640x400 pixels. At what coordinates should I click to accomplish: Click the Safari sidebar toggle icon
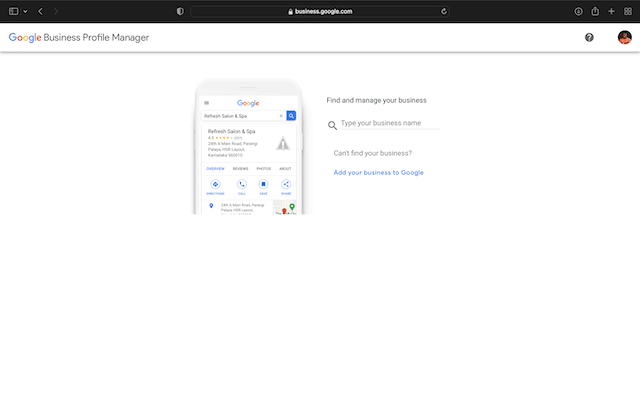(14, 11)
